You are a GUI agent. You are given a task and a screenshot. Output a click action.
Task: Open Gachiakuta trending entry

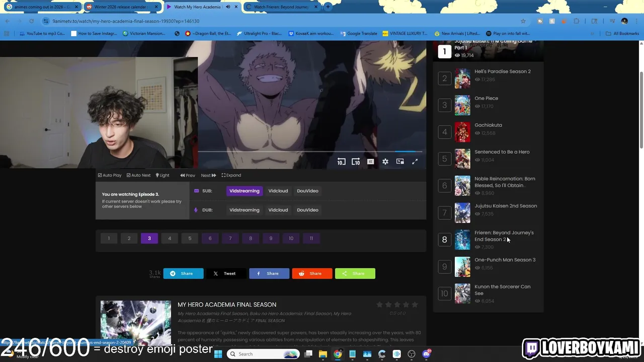(x=488, y=125)
